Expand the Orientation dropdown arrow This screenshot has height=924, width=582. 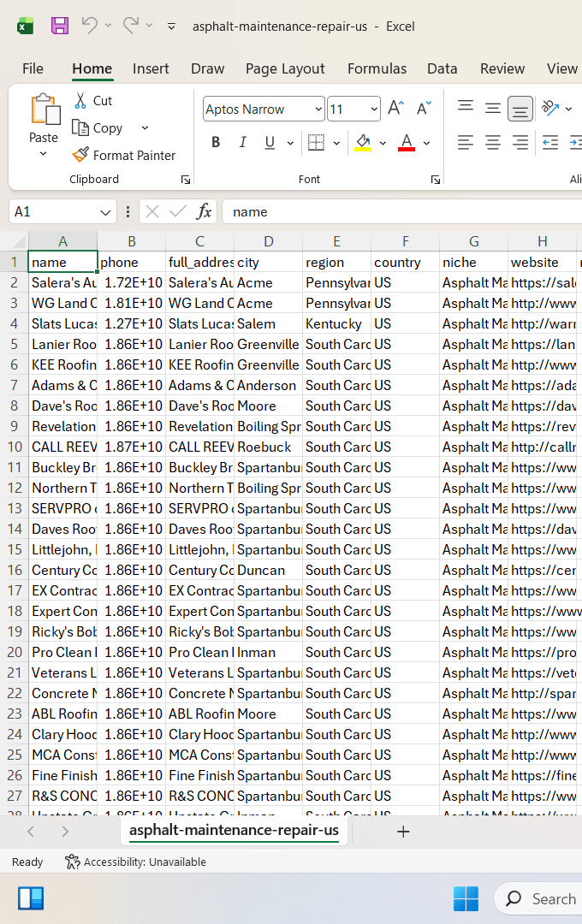(x=568, y=109)
